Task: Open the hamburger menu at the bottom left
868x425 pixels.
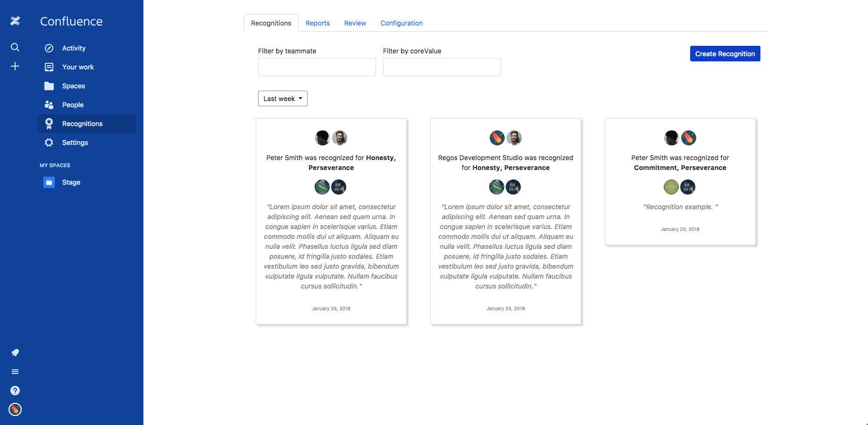Action: click(x=15, y=372)
